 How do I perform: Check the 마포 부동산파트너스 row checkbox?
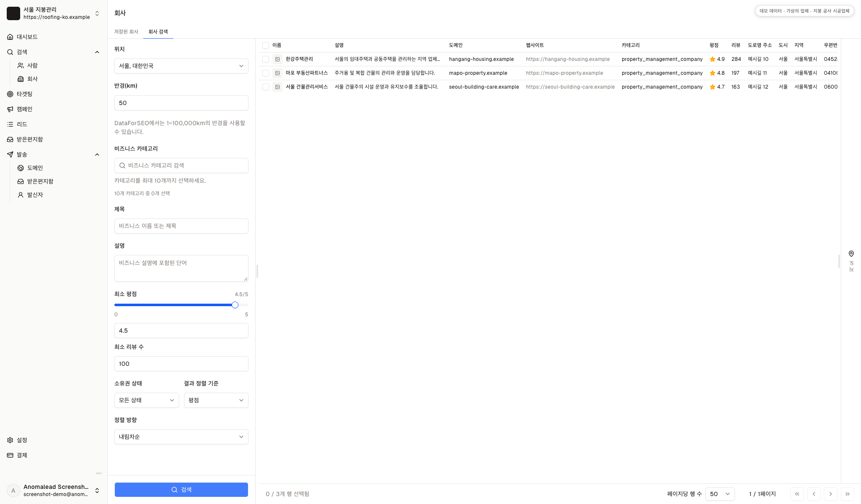pos(266,73)
